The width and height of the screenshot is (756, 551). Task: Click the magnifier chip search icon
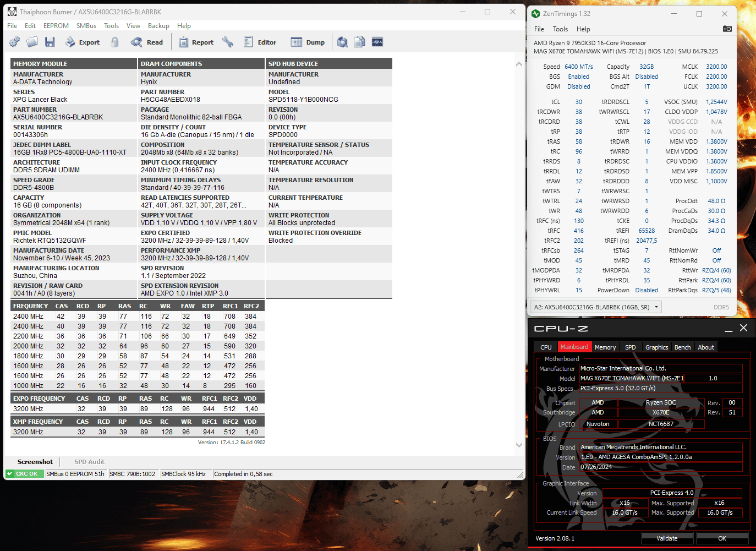pyautogui.click(x=342, y=42)
